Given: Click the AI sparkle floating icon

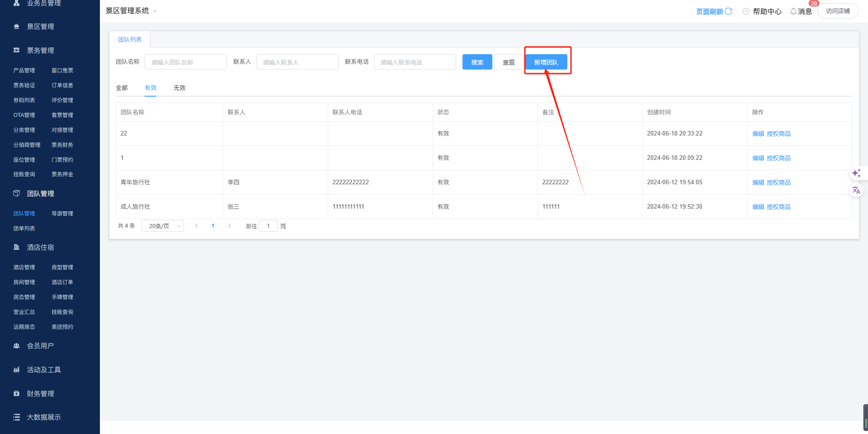Looking at the screenshot, I should [856, 173].
